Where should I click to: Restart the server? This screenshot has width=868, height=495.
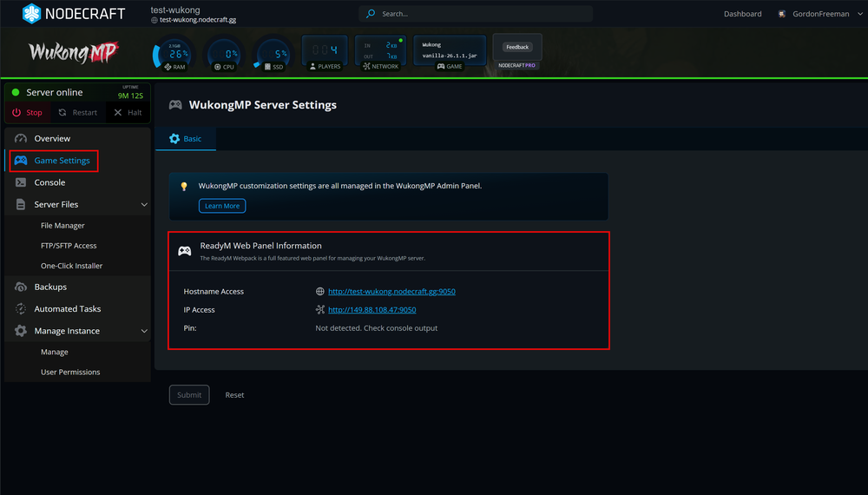[78, 112]
